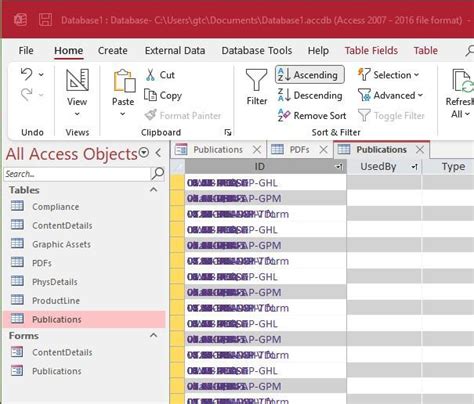Click the Filter funnel icon
474x404 pixels.
tap(256, 80)
